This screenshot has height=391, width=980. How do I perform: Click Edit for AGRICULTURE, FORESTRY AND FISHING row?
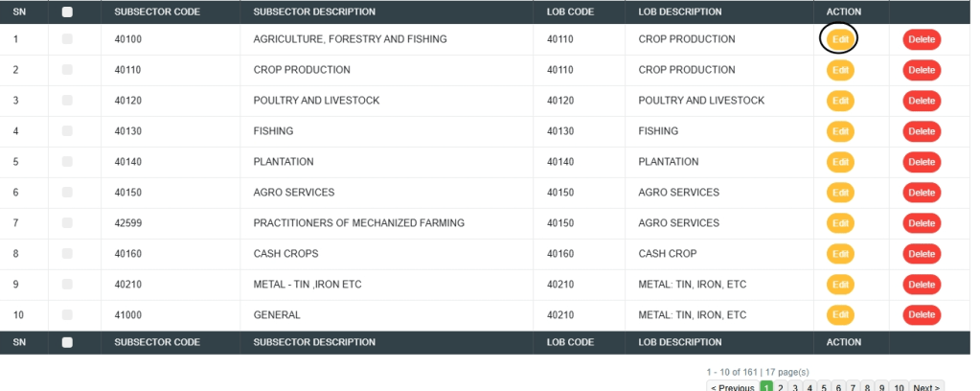pyautogui.click(x=839, y=39)
